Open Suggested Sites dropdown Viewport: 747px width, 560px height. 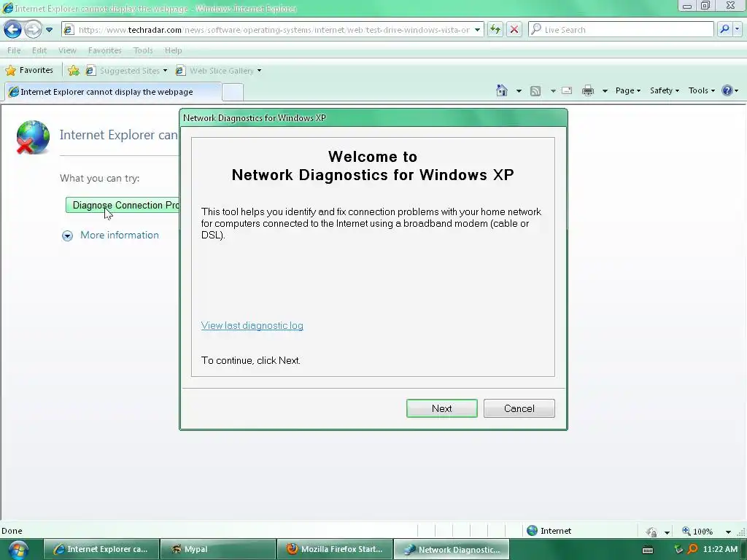coord(126,71)
